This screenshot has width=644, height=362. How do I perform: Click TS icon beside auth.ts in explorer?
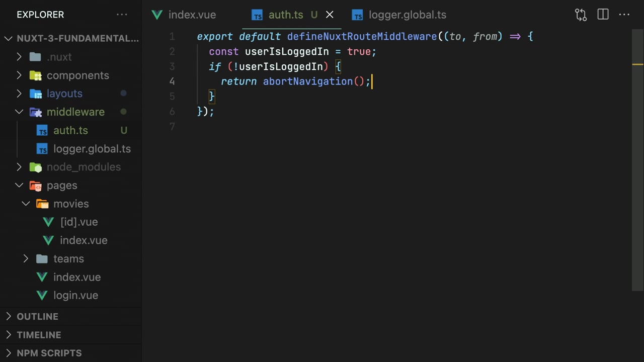click(43, 131)
